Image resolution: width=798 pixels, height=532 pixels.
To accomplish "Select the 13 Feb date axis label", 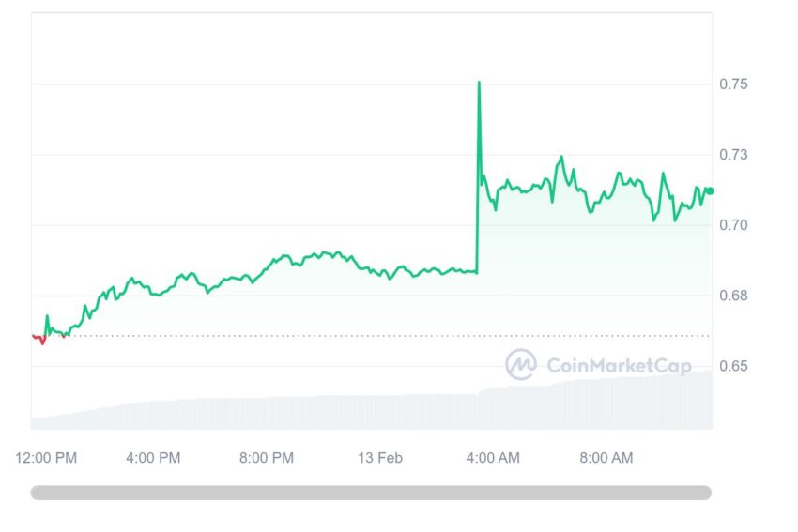I will 380,458.
